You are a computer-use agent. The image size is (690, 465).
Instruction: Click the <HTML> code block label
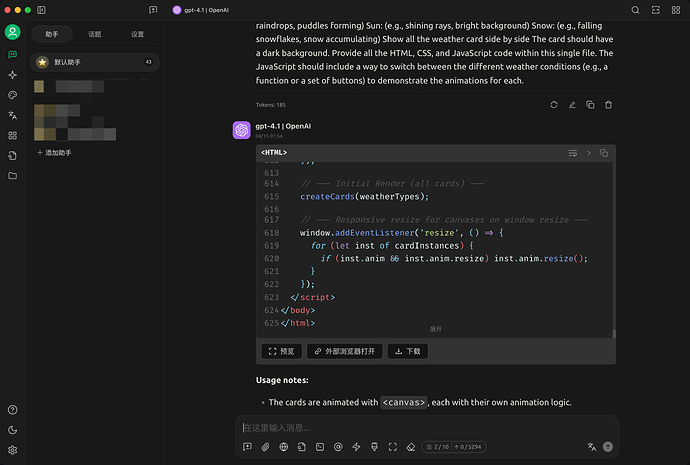pos(274,153)
